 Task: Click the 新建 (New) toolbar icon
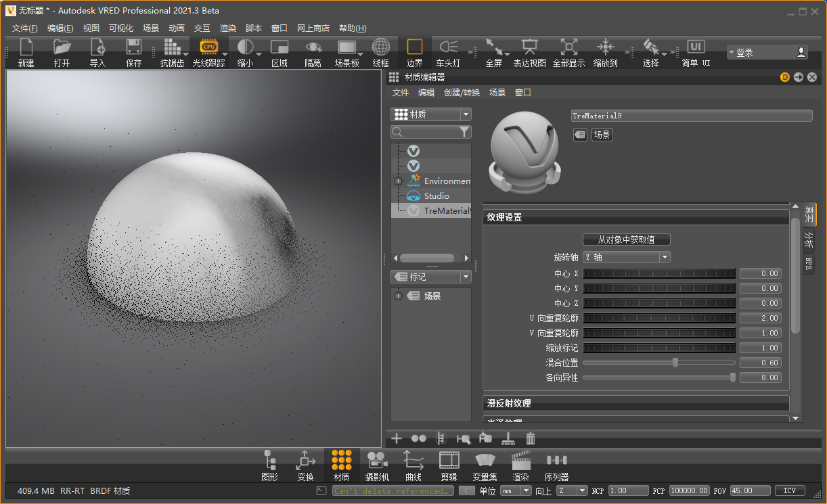(x=26, y=52)
